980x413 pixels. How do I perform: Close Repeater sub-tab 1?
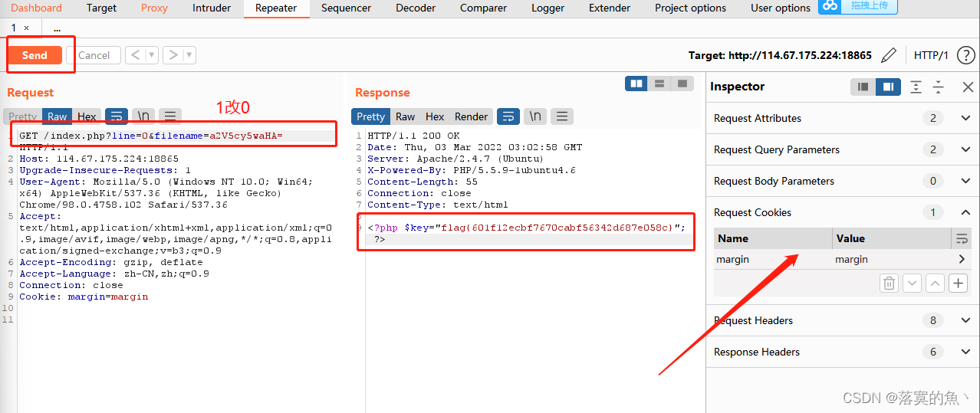pos(26,28)
